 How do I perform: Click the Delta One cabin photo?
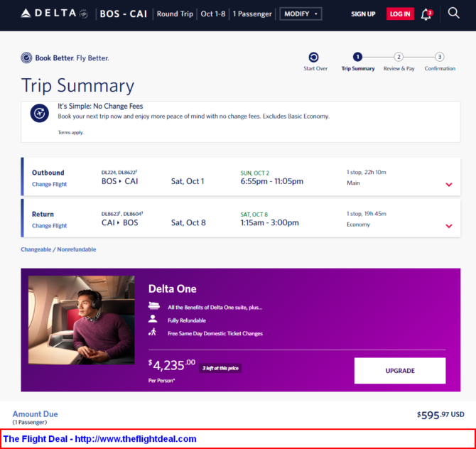coord(82,320)
